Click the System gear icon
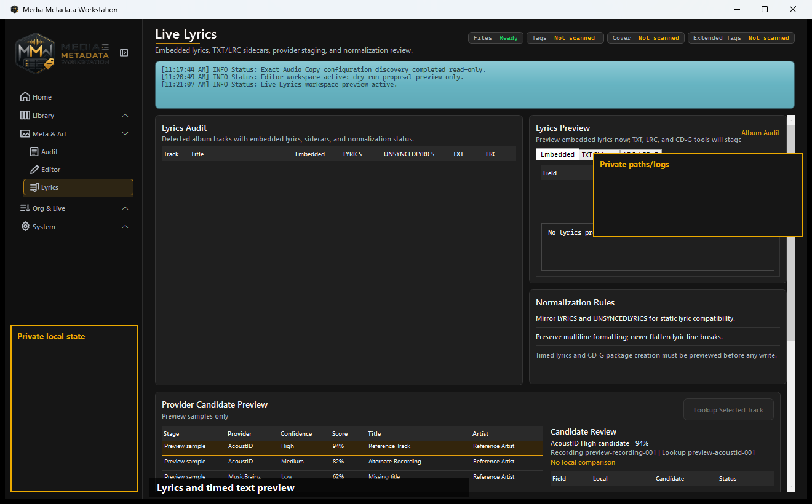812x504 pixels. click(25, 227)
